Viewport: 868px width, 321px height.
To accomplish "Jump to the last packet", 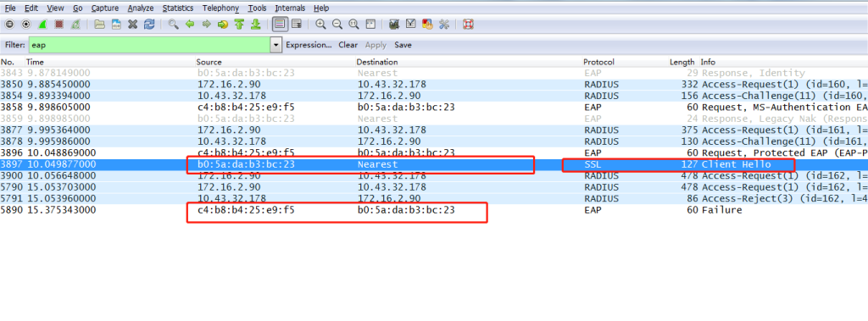I will point(256,25).
